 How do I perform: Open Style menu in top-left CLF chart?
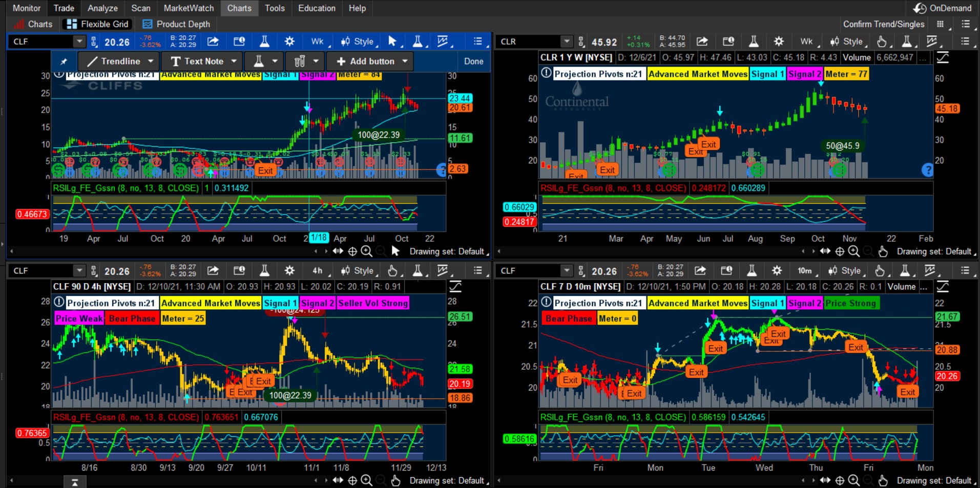pos(359,41)
